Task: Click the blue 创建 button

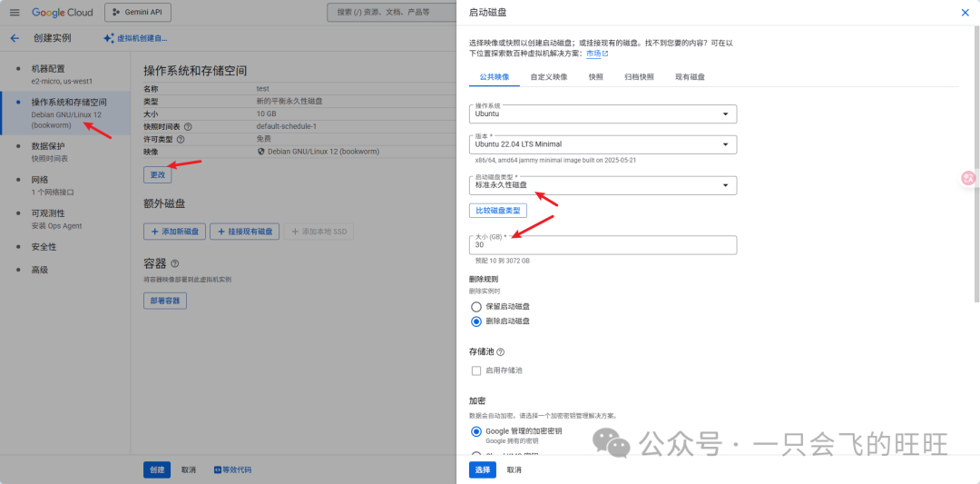Action: click(157, 469)
